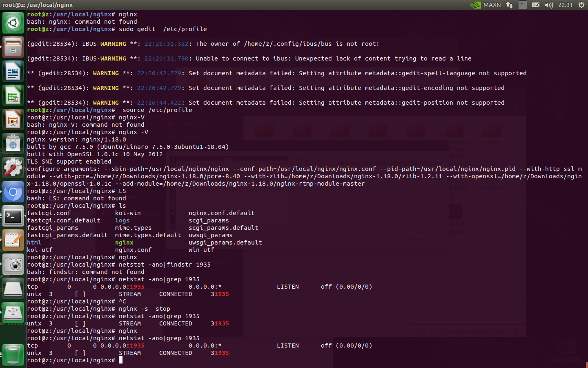Viewport: 588px width, 368px height.
Task: Open LibreOffice Impress from the dock
Action: pyautogui.click(x=13, y=119)
